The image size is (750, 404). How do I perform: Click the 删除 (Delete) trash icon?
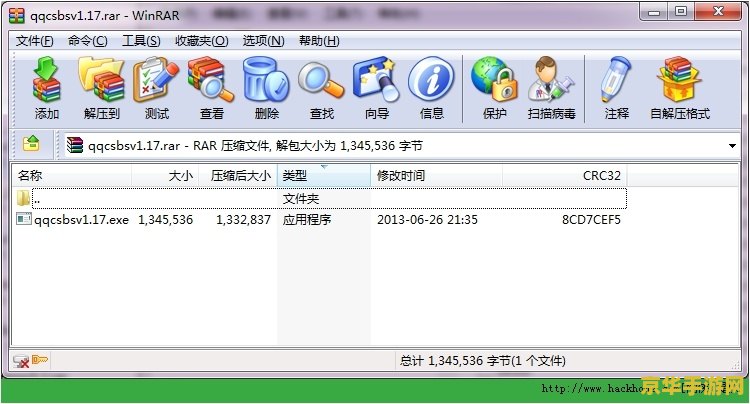coord(266,79)
